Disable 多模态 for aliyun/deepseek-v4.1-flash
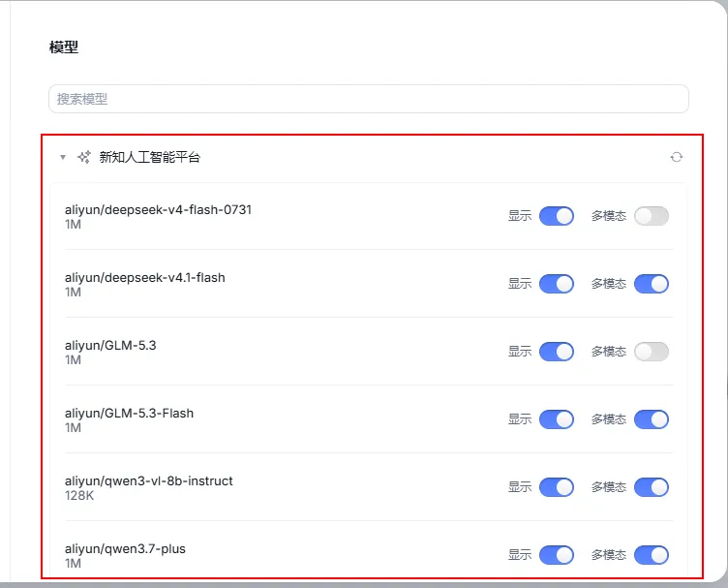The width and height of the screenshot is (728, 588). [652, 284]
